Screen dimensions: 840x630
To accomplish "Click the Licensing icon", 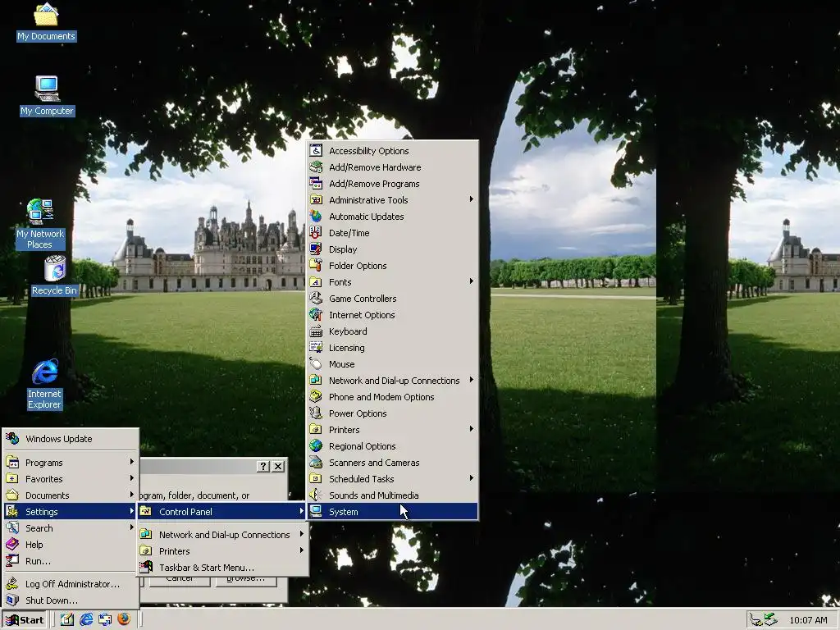I will [x=316, y=348].
